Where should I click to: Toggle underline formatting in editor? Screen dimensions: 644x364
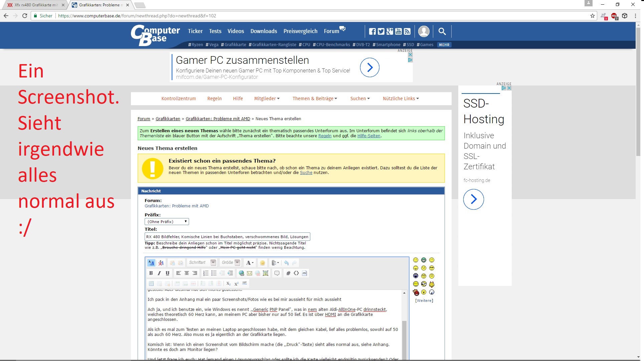[167, 273]
